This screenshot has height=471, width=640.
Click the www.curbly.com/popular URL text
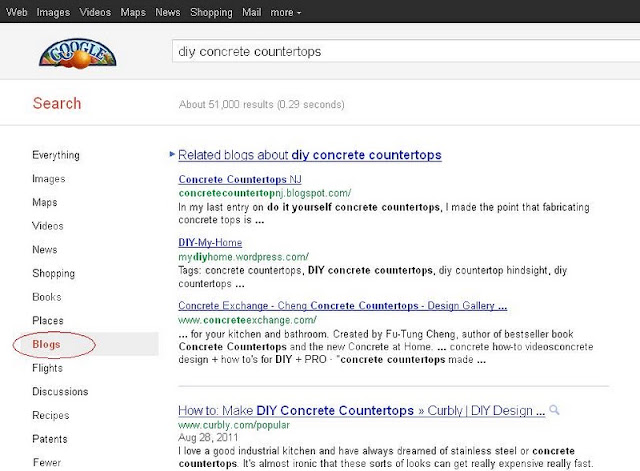click(234, 425)
